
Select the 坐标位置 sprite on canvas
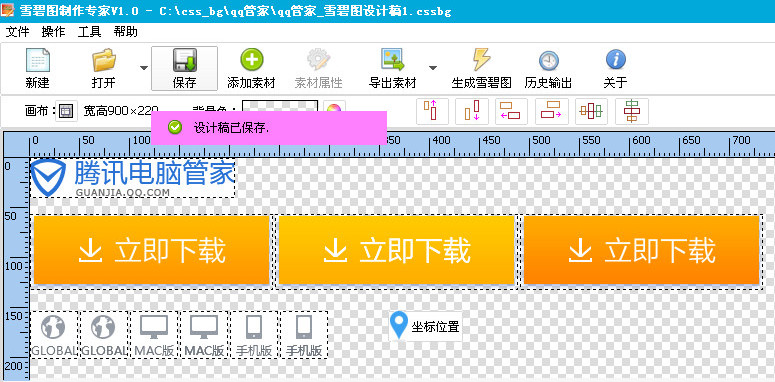pyautogui.click(x=426, y=326)
